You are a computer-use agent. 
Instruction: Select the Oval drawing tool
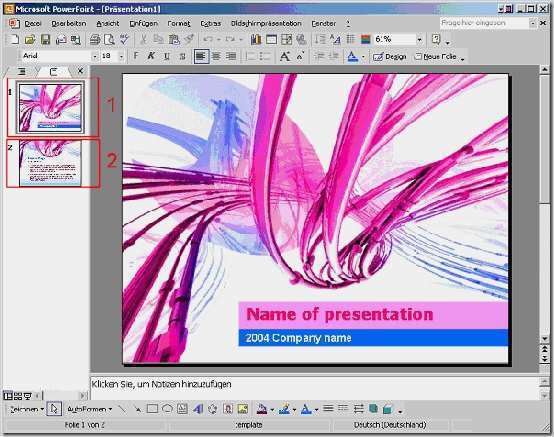(x=167, y=409)
